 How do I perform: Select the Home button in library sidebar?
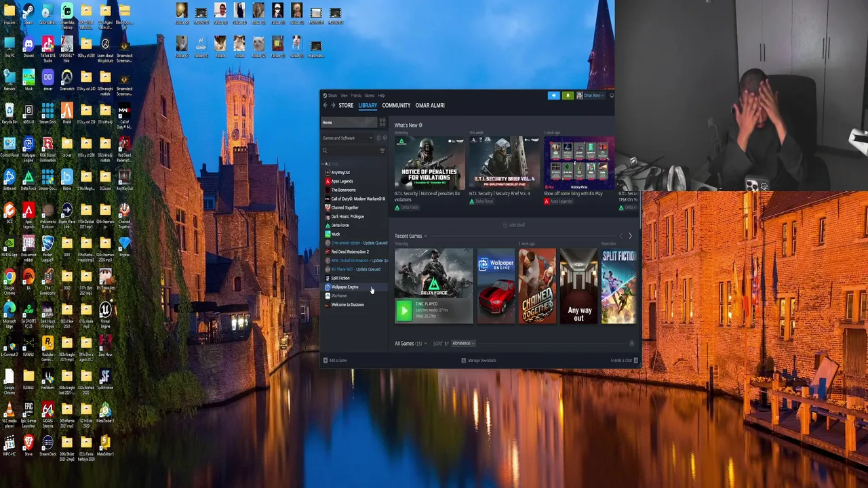(x=349, y=123)
